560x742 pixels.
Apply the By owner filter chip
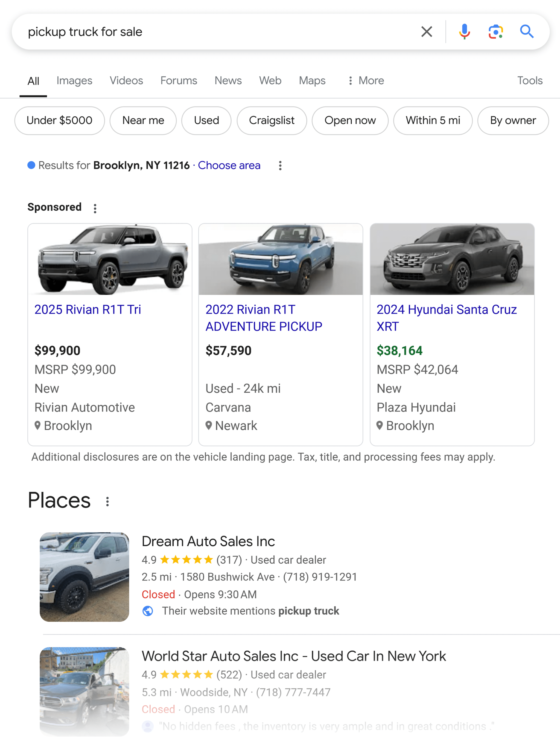point(513,120)
